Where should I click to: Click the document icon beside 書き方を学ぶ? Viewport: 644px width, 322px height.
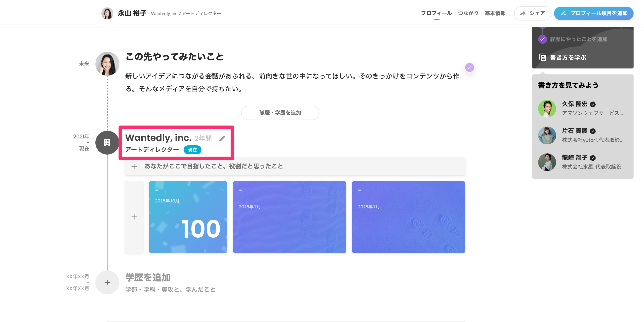pos(542,57)
